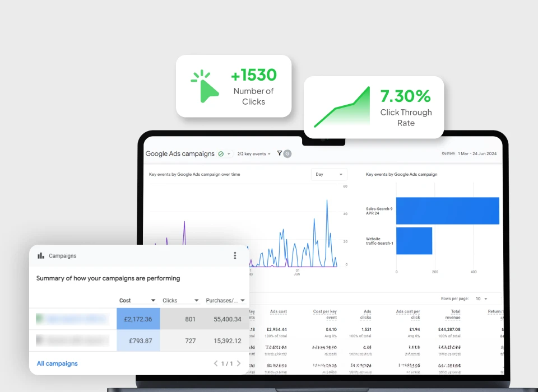The height and width of the screenshot is (392, 538).
Task: Select the Website traffic-Search-1 bar
Action: click(414, 241)
